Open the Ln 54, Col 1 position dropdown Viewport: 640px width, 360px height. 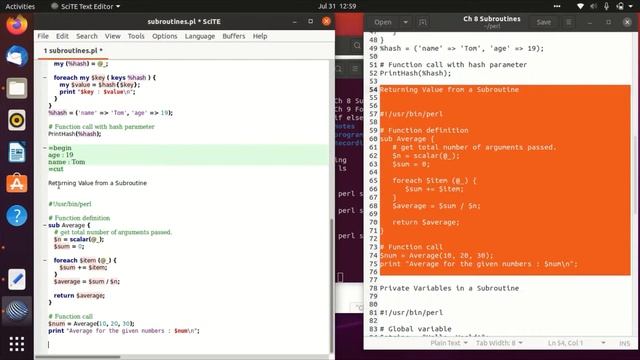coord(576,343)
